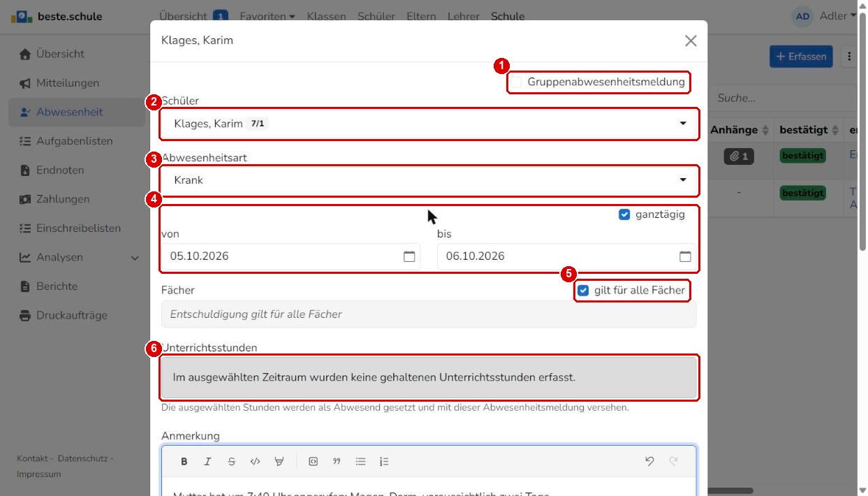Open the Abwesenheitsart dropdown showing Krank
The width and height of the screenshot is (868, 496).
tap(429, 180)
